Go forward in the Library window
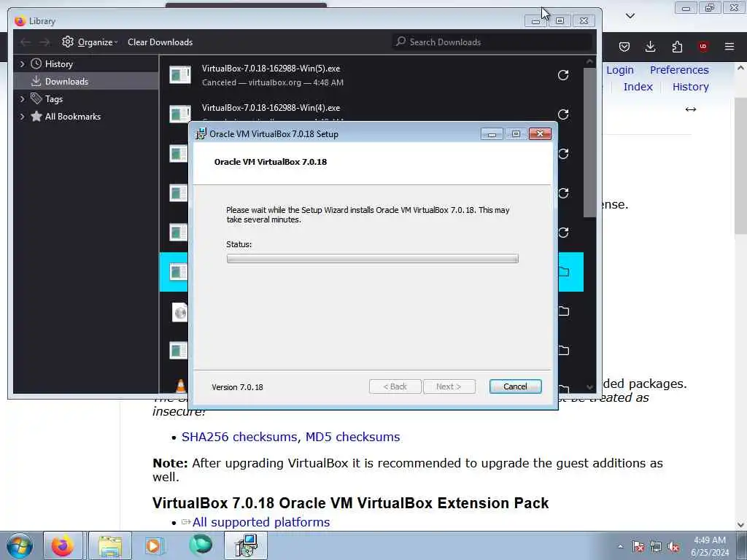Screen dimensions: 747x560 coord(44,42)
